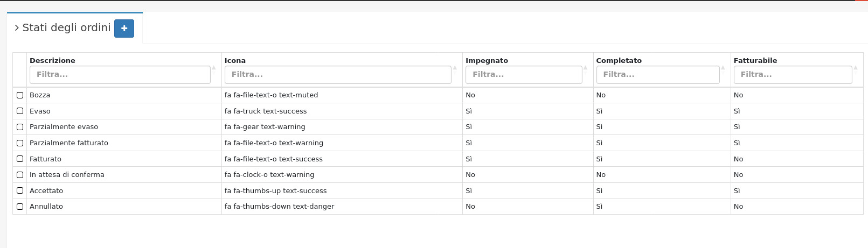The height and width of the screenshot is (248, 868).
Task: Open the In attesa di conferma row
Action: pyautogui.click(x=67, y=175)
